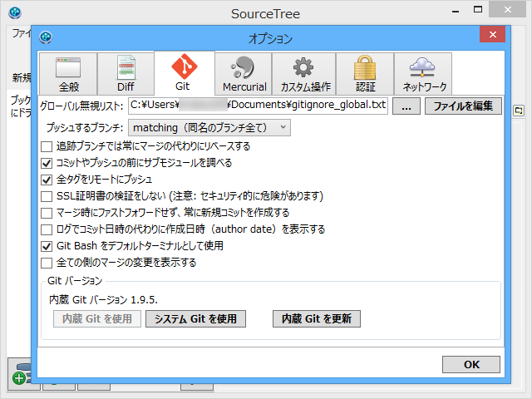Open the Mercurial tab

coord(244,74)
